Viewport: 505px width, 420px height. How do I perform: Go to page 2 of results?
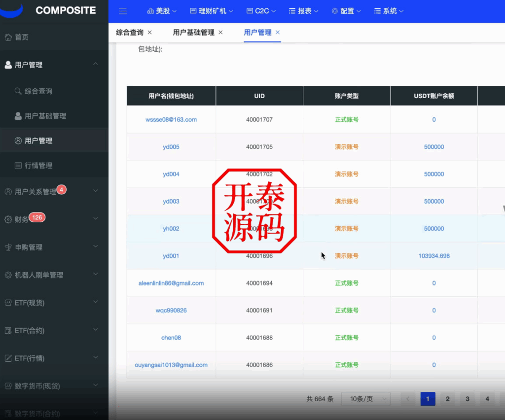448,399
